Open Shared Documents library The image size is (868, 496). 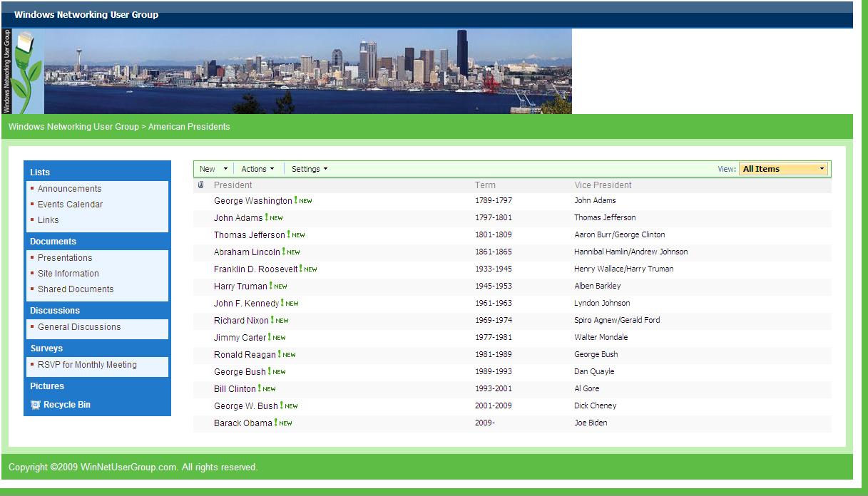tap(76, 289)
